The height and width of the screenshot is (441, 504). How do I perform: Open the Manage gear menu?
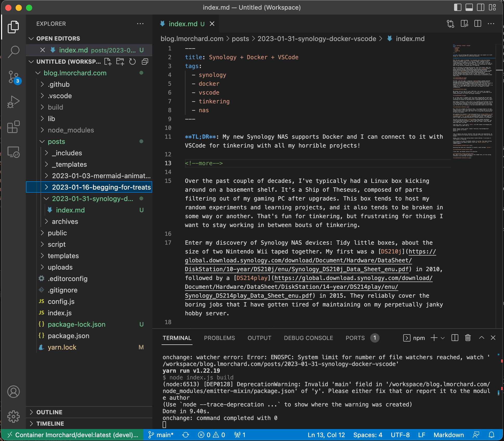13,416
